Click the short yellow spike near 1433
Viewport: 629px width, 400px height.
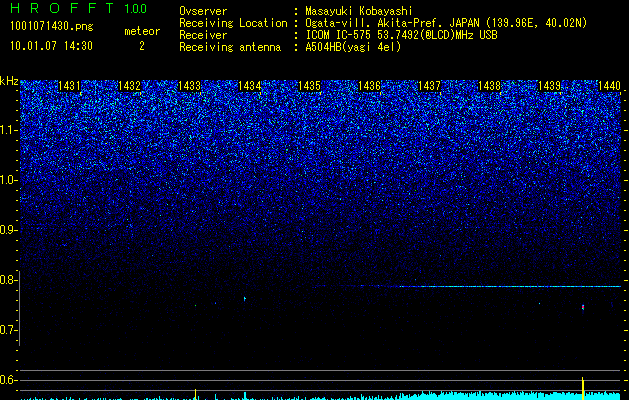(195, 394)
